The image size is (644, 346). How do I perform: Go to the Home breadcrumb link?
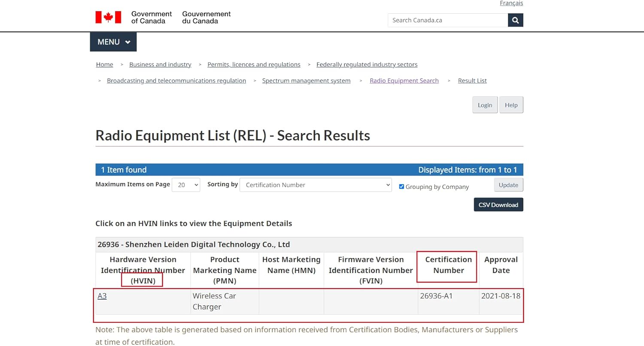click(104, 64)
